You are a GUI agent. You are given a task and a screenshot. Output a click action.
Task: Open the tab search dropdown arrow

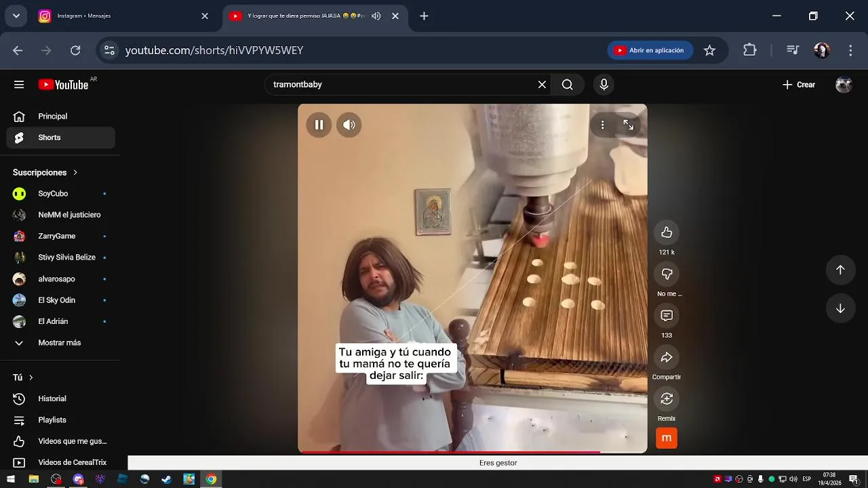point(16,16)
